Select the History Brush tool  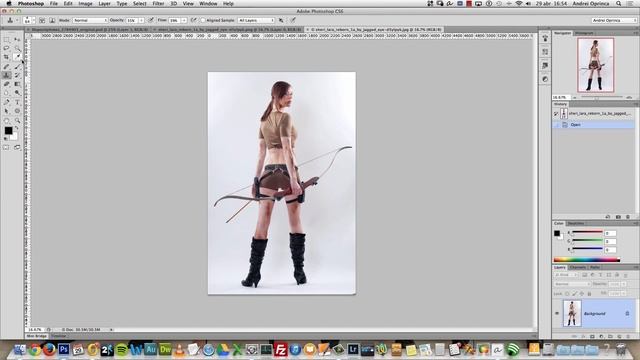tap(17, 75)
